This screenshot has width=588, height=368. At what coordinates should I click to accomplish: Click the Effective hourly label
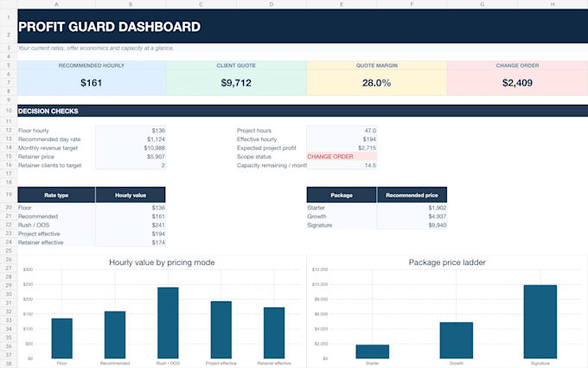coord(257,139)
